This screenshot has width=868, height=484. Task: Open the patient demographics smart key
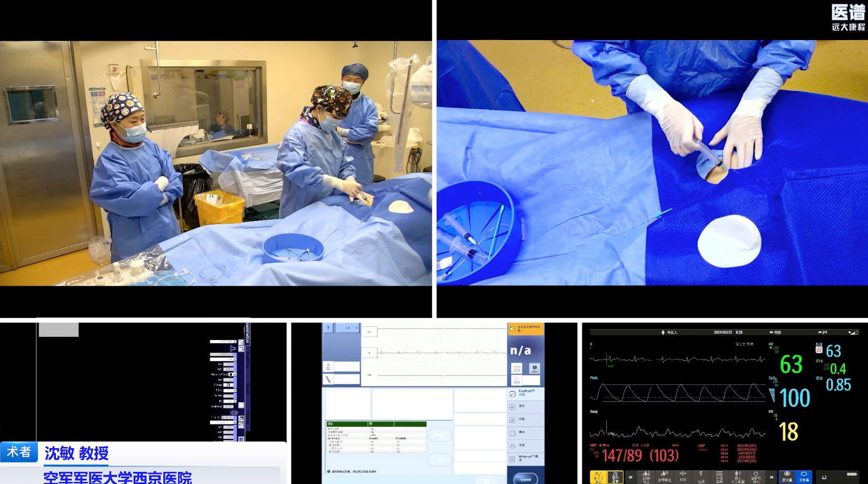[737, 477]
